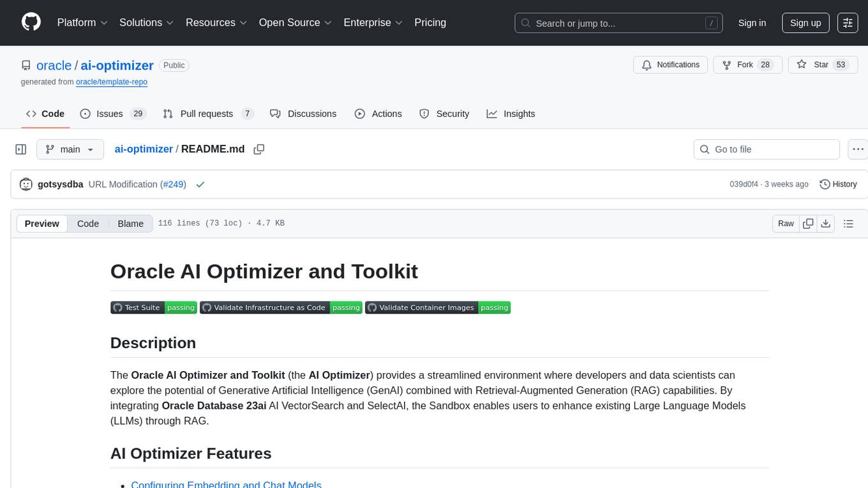Copy the README.md file path

[x=258, y=149]
